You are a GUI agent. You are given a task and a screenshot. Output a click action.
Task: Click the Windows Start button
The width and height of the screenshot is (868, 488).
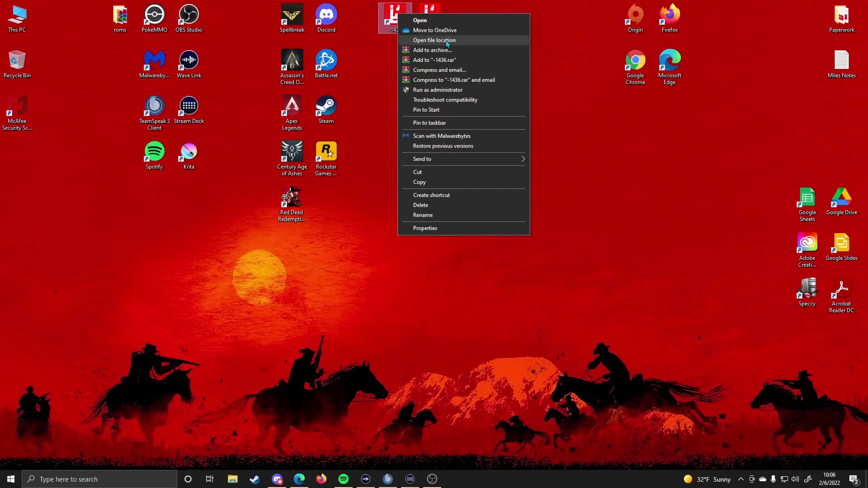[x=11, y=479]
